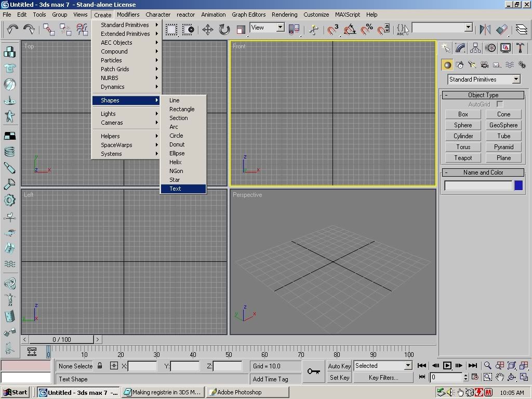Expand the Helpers submenu in Create menu
532x399 pixels.
(x=126, y=136)
